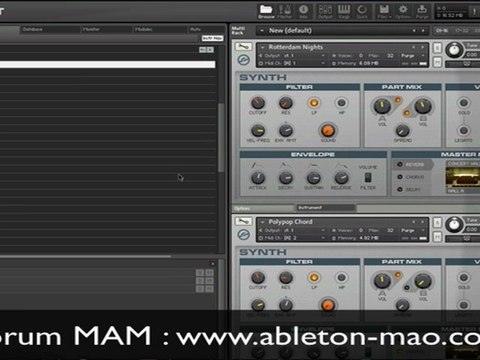Open the Monitor browser tab

107,29
